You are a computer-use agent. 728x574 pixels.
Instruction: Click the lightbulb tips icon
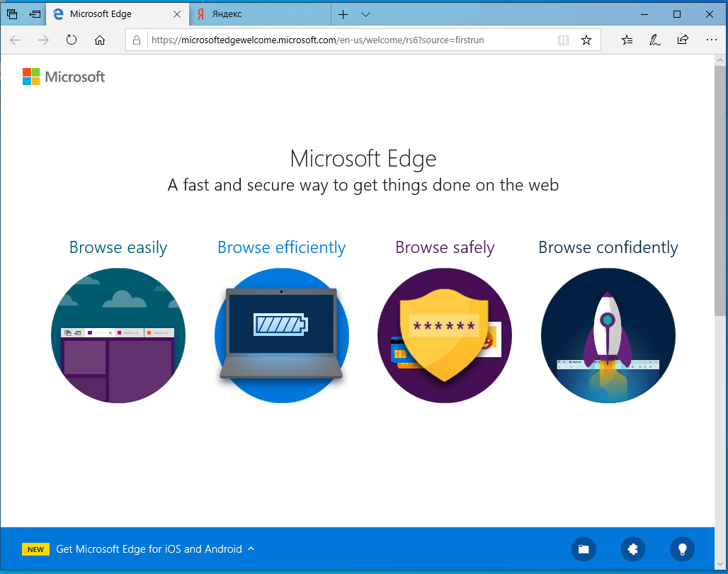[682, 549]
